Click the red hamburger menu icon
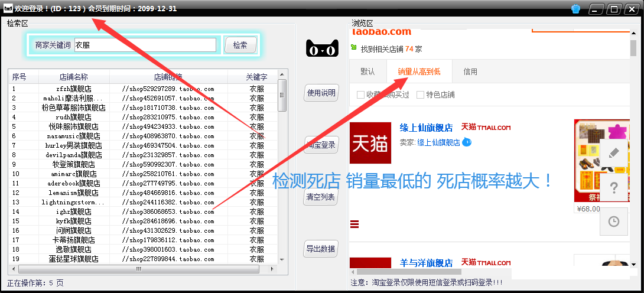644x293 pixels. (354, 224)
